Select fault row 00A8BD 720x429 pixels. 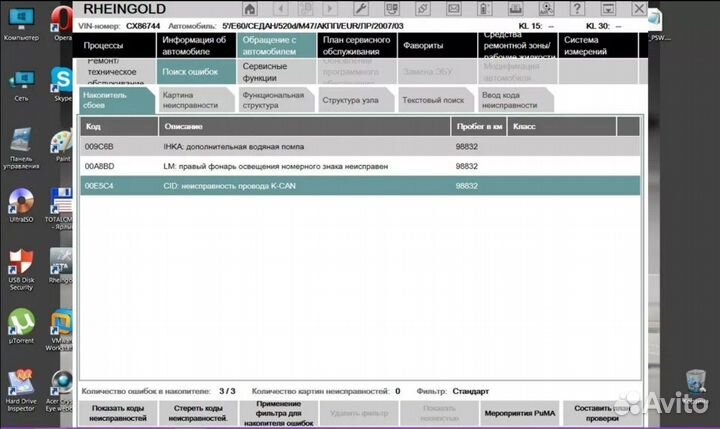tap(360, 166)
